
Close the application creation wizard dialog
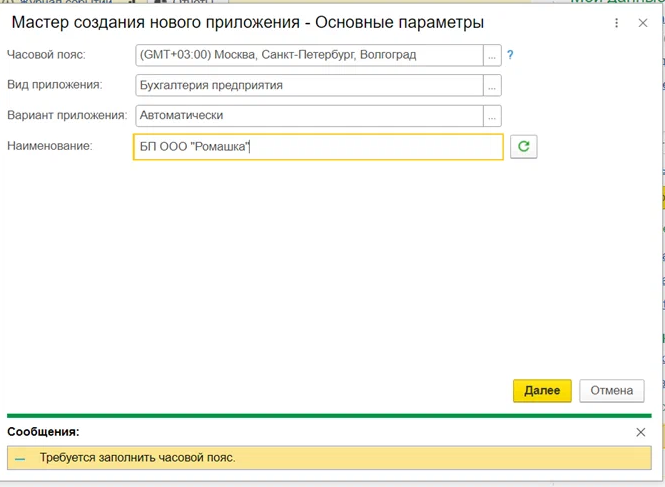pos(643,23)
